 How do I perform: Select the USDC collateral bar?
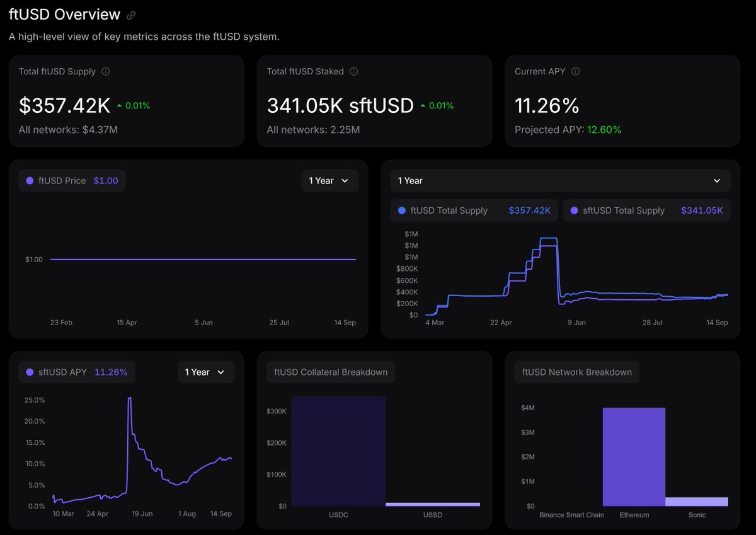(x=338, y=451)
